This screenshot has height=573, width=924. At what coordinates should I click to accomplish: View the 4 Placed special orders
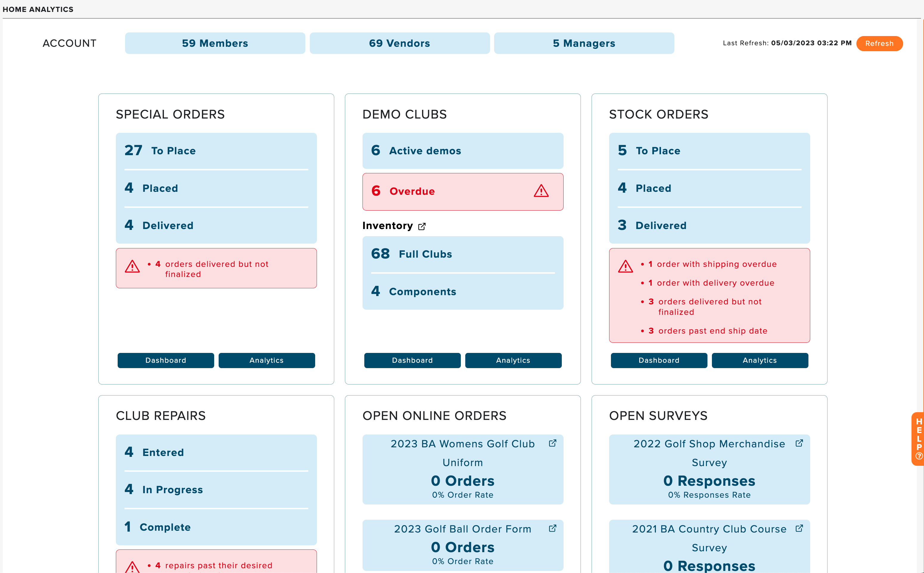(216, 188)
